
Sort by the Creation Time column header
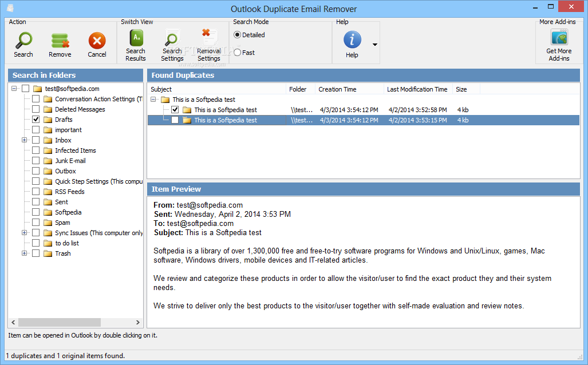(x=349, y=89)
